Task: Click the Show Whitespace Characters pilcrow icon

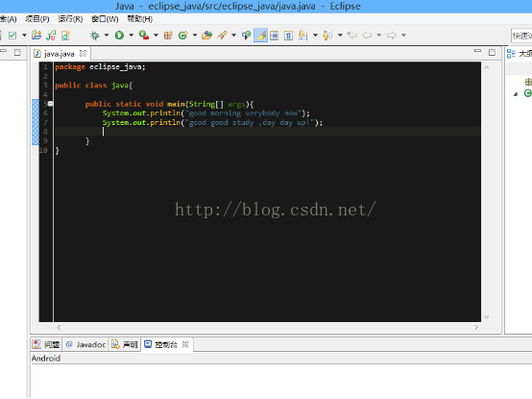Action: point(288,36)
